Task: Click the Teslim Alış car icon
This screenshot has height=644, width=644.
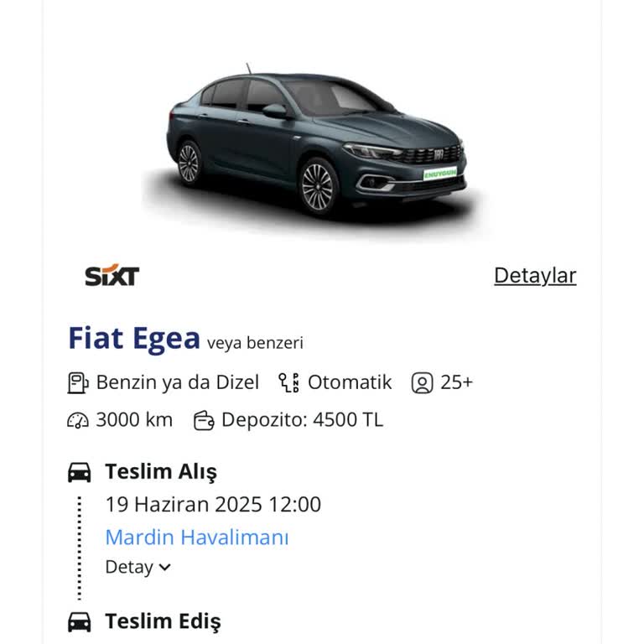Action: 79,472
